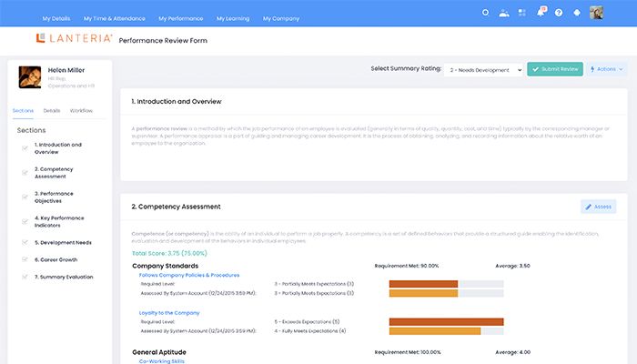Click the support chat icon in header

click(576, 13)
